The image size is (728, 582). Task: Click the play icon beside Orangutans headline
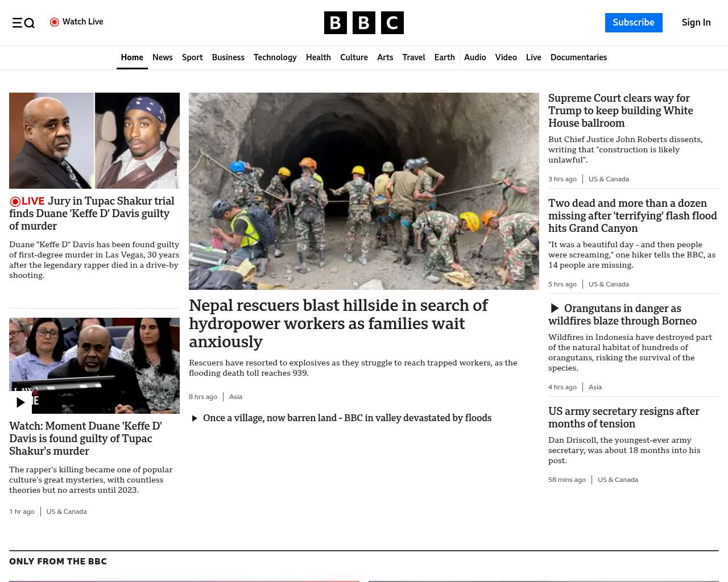coord(555,309)
